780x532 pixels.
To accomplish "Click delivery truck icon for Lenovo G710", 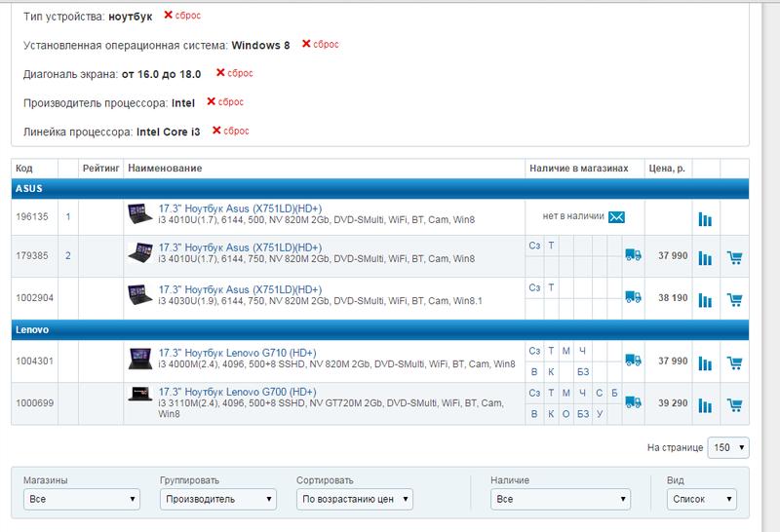I will point(633,360).
